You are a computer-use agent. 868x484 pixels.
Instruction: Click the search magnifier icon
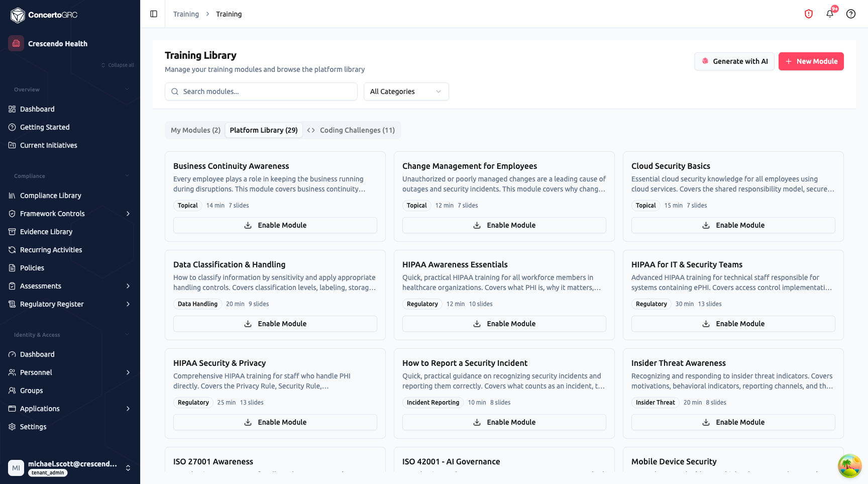(x=175, y=91)
